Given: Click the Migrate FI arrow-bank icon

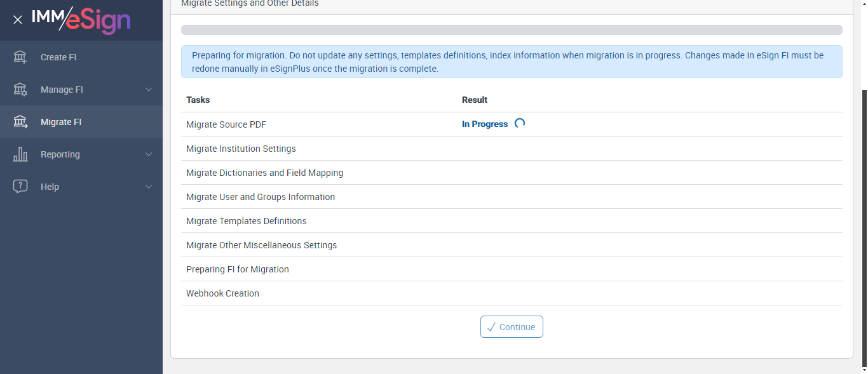Looking at the screenshot, I should click(20, 122).
